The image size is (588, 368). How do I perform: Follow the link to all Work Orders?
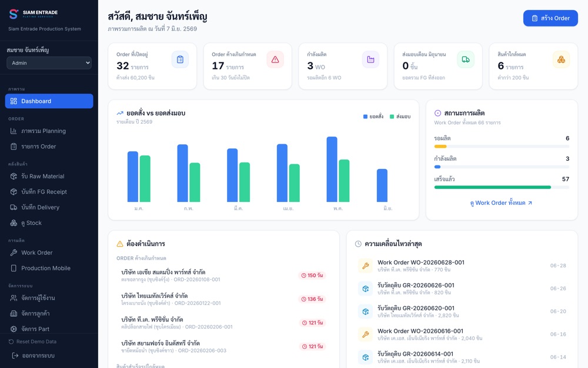502,203
